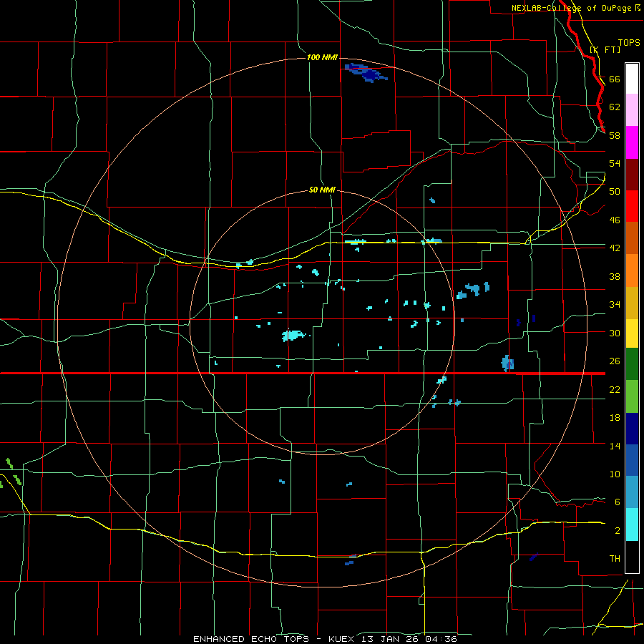The image size is (644, 644).
Task: Click the '18' legend value
Action: [615, 418]
